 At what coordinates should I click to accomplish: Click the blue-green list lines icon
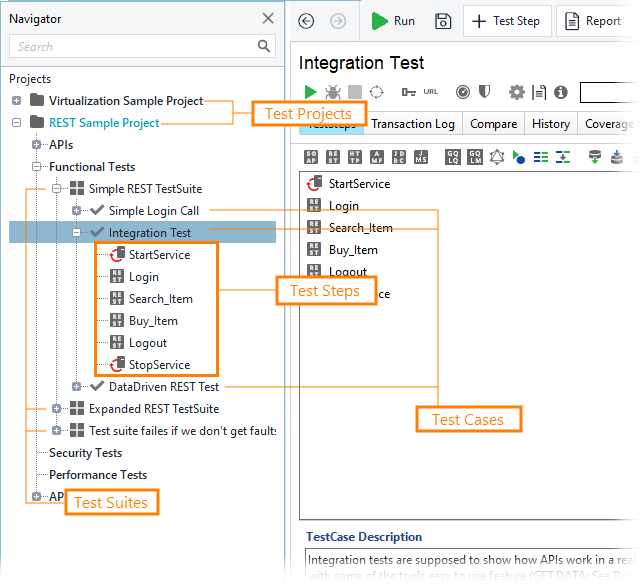540,157
